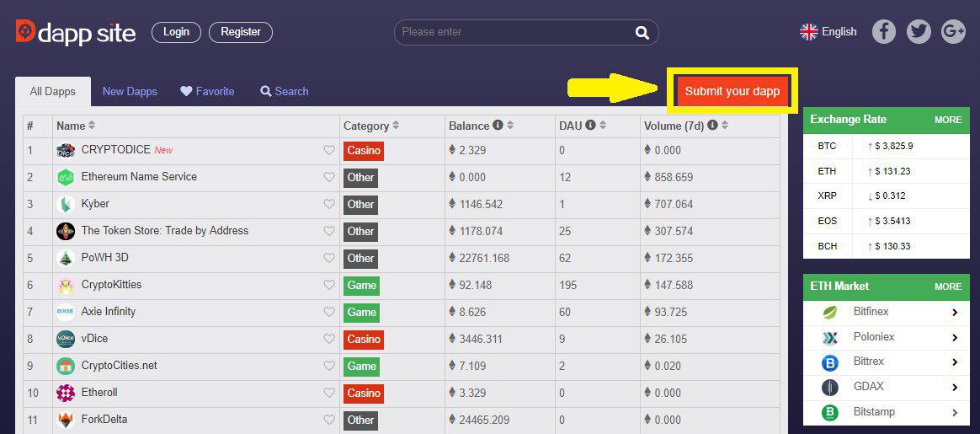Click the DAU column info icon
The height and width of the screenshot is (434, 980).
pos(590,125)
